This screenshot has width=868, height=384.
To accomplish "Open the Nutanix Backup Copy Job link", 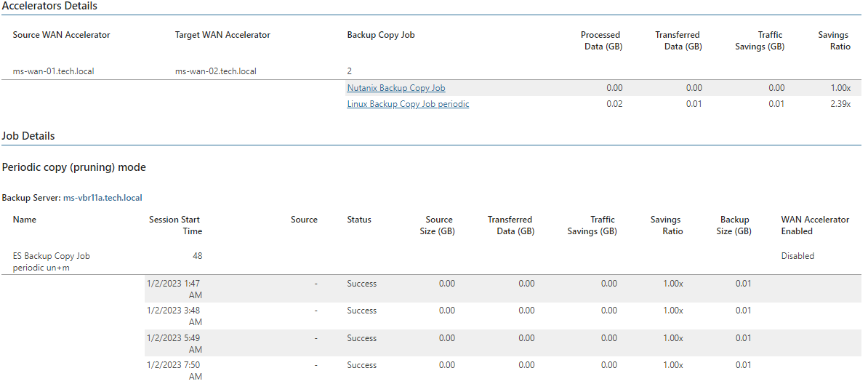I will (395, 87).
